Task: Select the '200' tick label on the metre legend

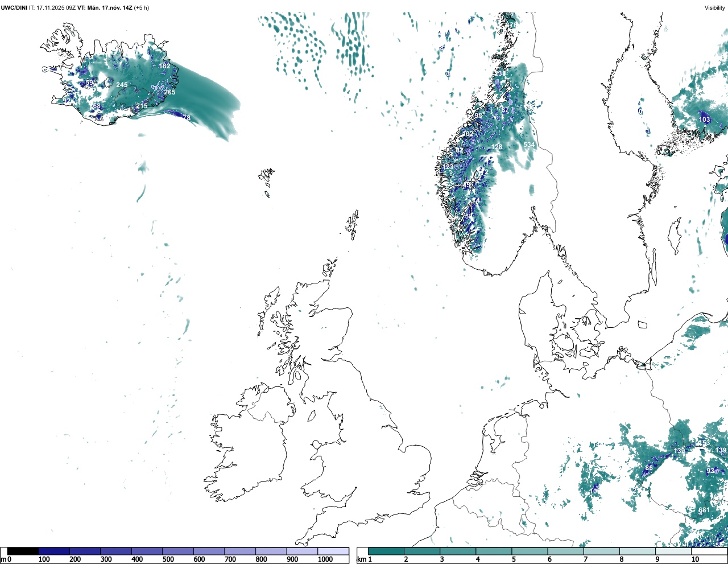Action: point(75,559)
